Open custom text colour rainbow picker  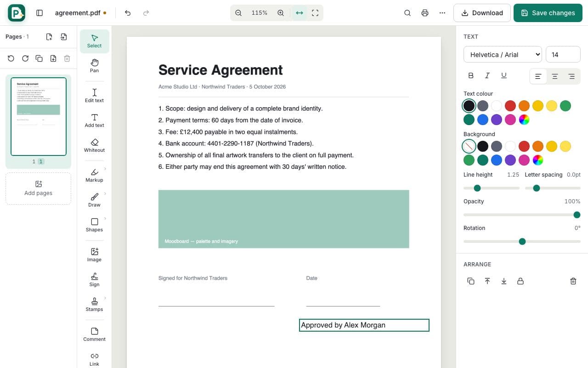click(524, 120)
